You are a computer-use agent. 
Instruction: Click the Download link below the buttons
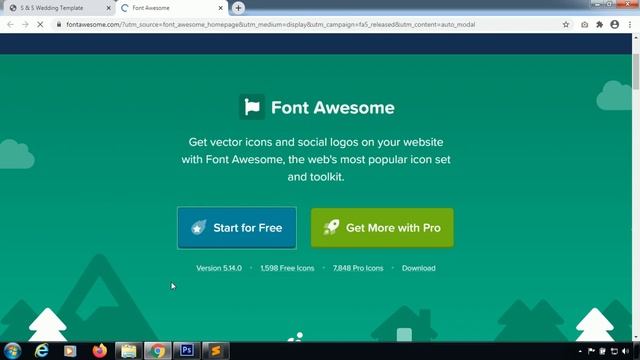pyautogui.click(x=418, y=268)
